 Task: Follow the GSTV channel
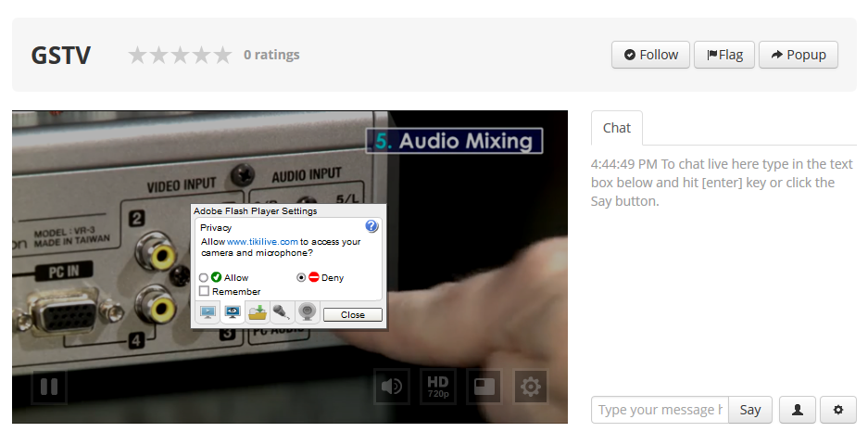point(650,55)
